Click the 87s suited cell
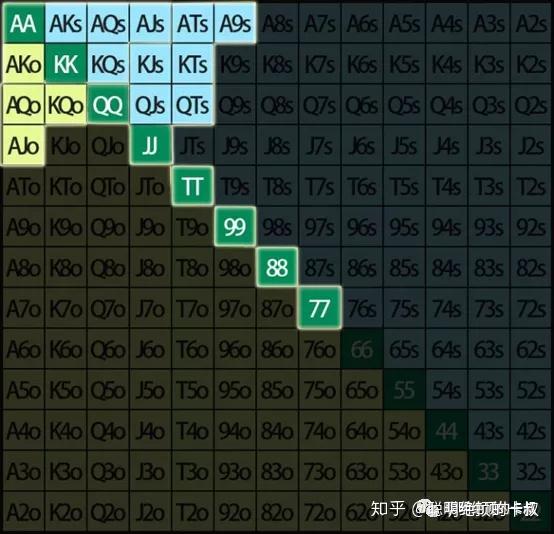The width and height of the screenshot is (554, 534). 320,268
